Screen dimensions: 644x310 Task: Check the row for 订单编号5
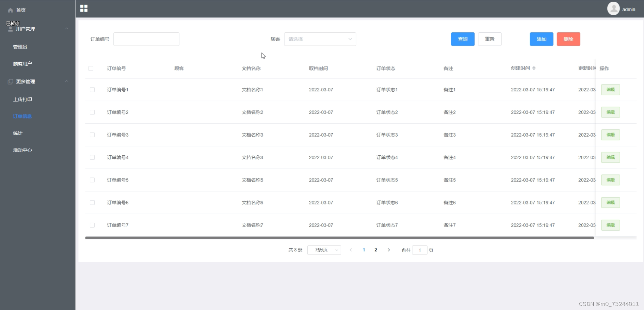point(92,180)
